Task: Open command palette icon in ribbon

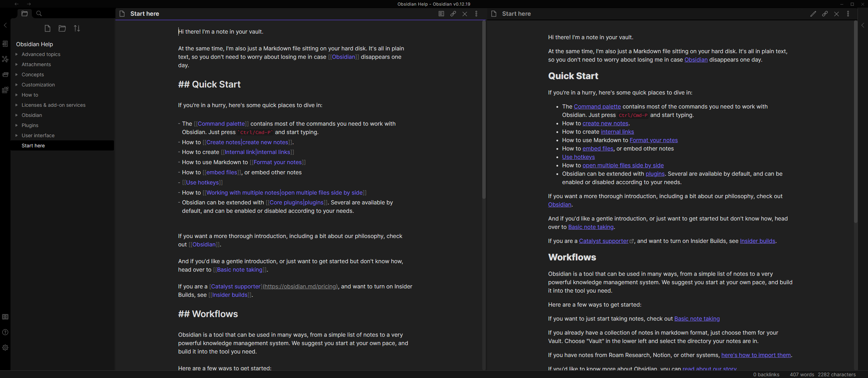Action: 5,90
